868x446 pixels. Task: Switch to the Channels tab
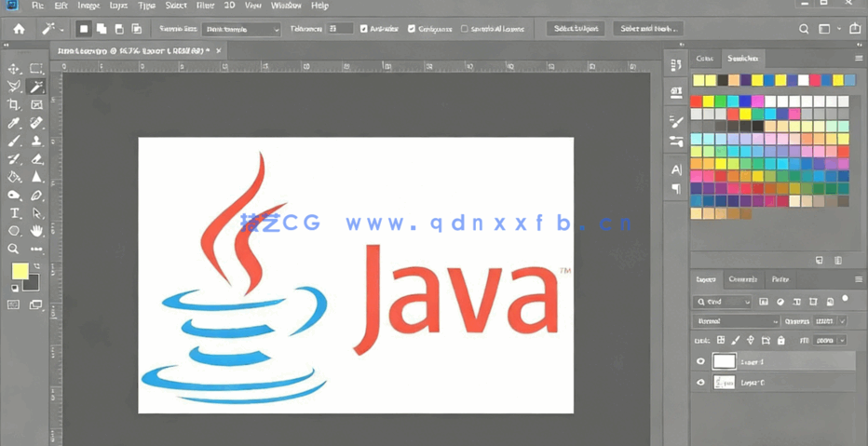click(x=742, y=279)
